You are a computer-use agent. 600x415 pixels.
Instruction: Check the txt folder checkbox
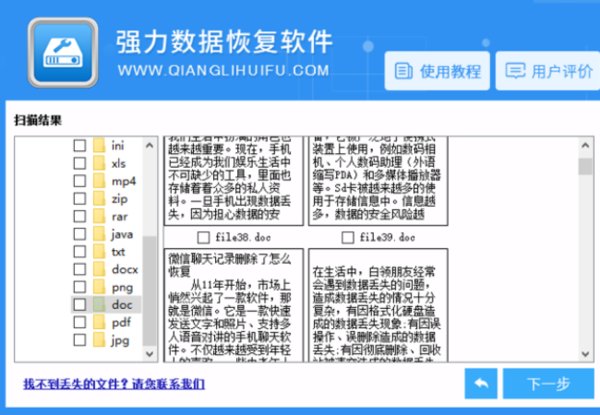coord(80,252)
